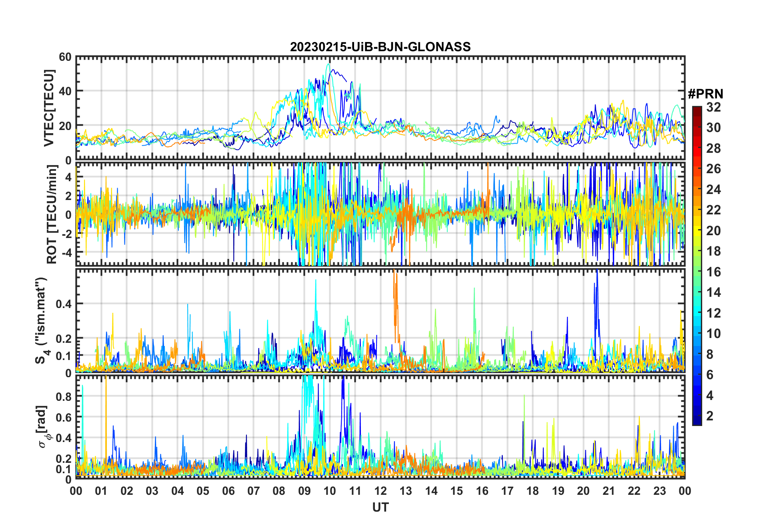Viewport: 761px width, 532px height.
Task: Click the VTEC axis tick label 60
Action: tap(65, 57)
